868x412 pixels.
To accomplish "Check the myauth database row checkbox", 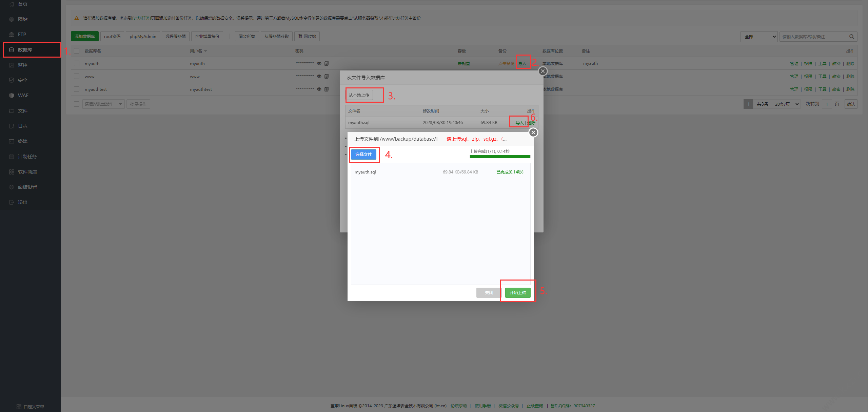I will click(x=77, y=63).
